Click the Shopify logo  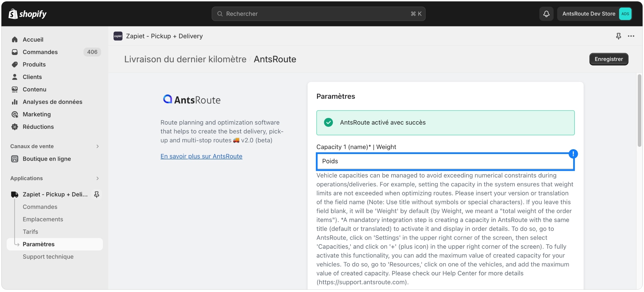click(x=27, y=14)
